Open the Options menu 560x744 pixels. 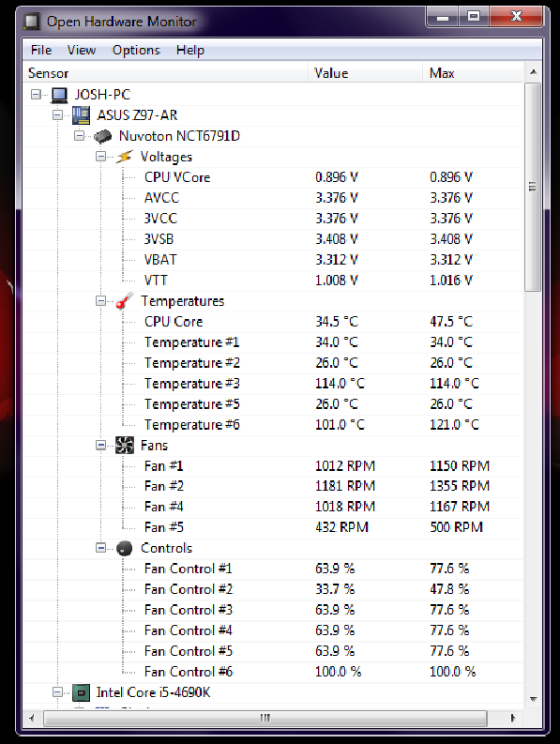136,50
